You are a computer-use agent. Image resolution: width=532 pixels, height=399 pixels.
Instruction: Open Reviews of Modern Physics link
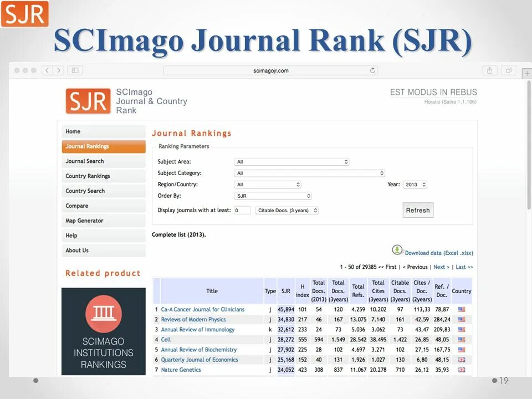(193, 320)
